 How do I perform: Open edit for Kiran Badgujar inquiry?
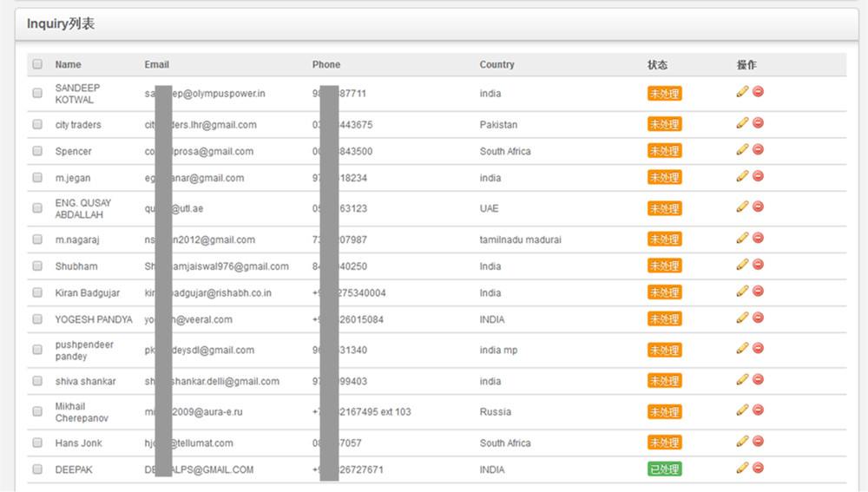coord(742,291)
